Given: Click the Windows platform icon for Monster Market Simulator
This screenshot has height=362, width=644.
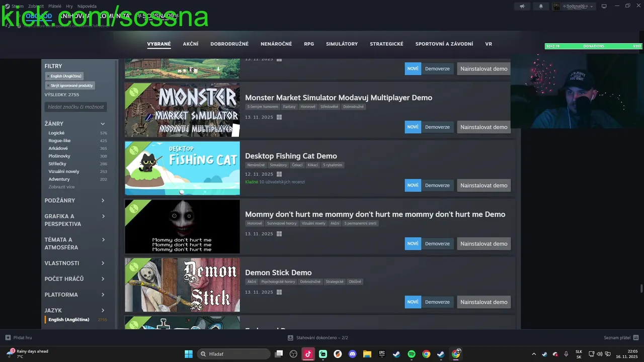Looking at the screenshot, I should 279,117.
